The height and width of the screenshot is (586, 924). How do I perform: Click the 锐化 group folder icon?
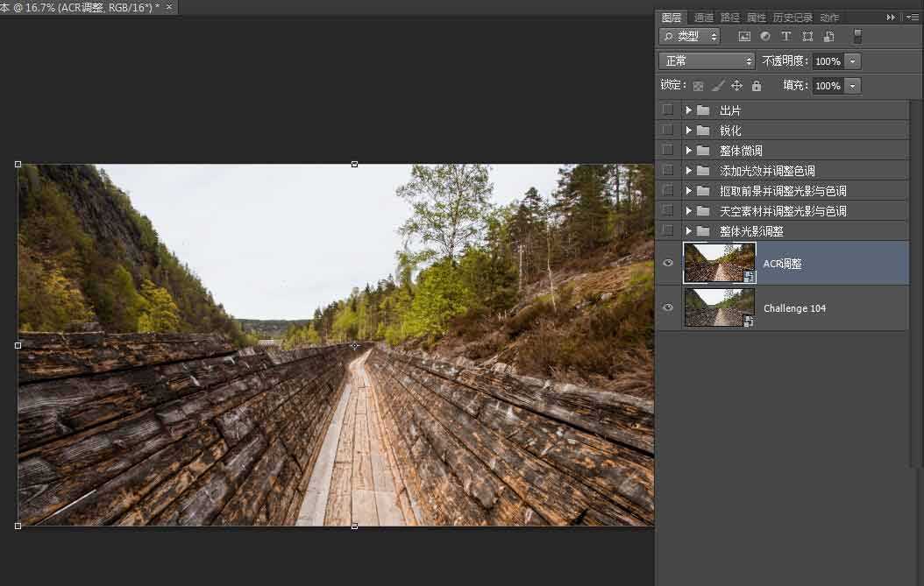tap(703, 131)
